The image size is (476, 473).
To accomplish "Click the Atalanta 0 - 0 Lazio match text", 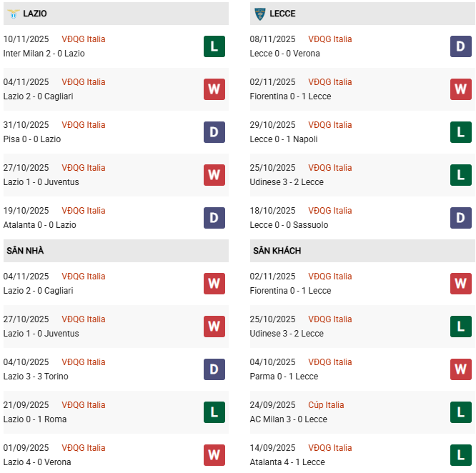I will pos(39,225).
